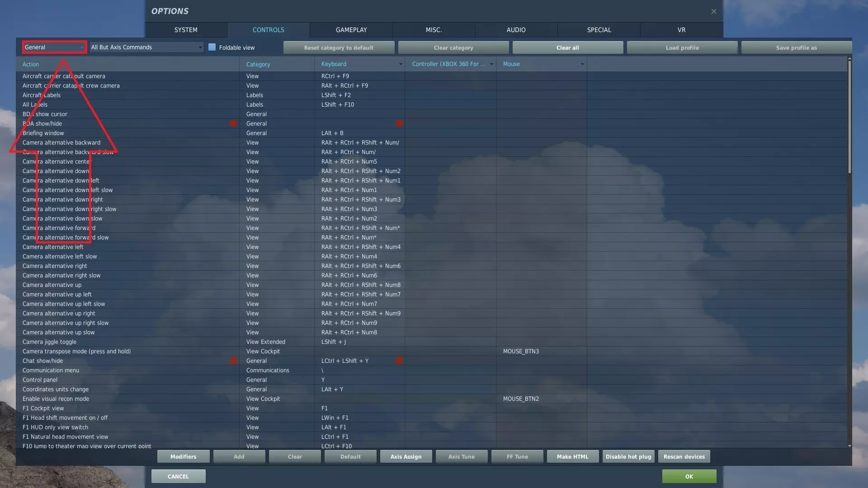The width and height of the screenshot is (868, 488).
Task: Click the Axis Assign button
Action: [406, 457]
